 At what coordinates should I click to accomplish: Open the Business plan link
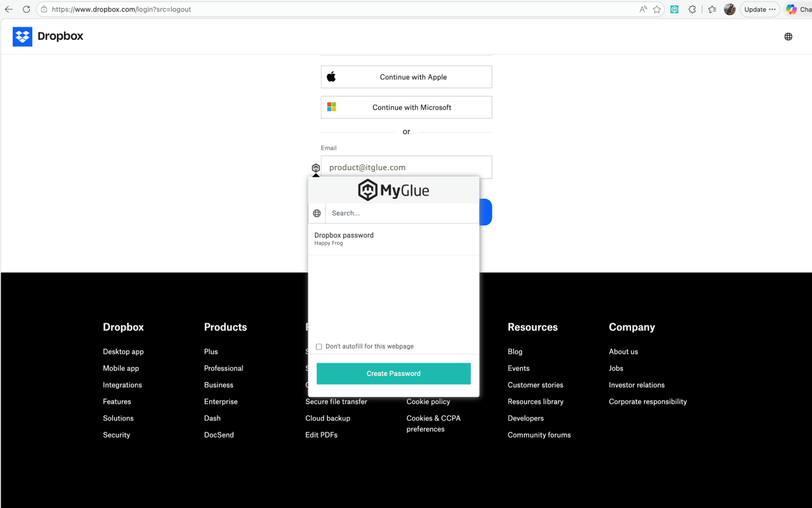[219, 385]
